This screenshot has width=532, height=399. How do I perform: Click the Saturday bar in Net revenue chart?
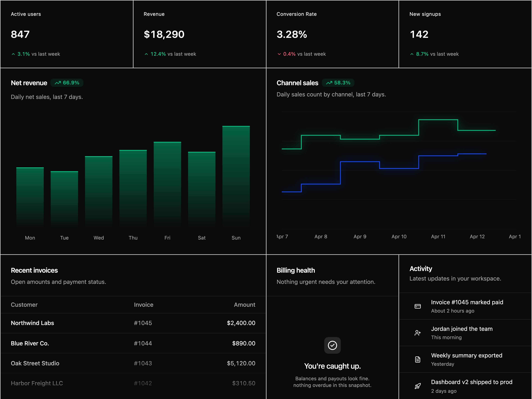point(202,190)
